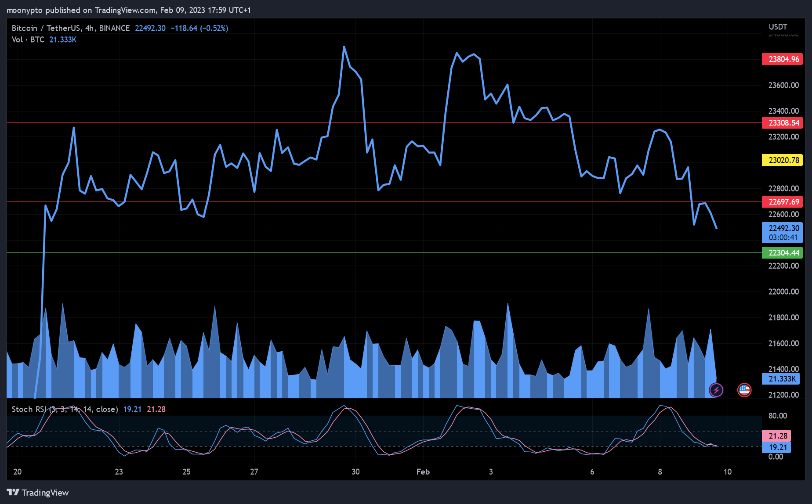Click the 8 date label on time axis
Screen dimensions: 812x504
click(660, 472)
